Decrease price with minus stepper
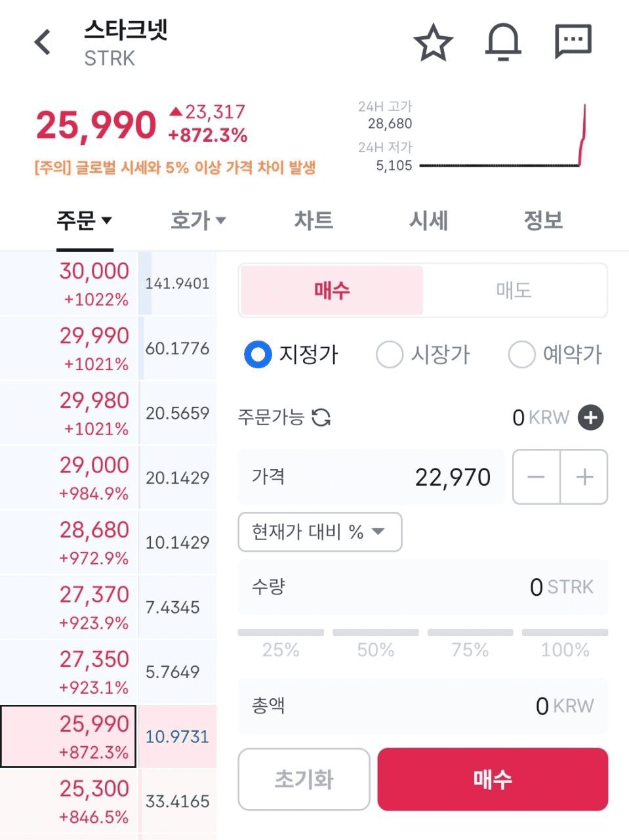Viewport: 629px width, 840px height. 537,477
